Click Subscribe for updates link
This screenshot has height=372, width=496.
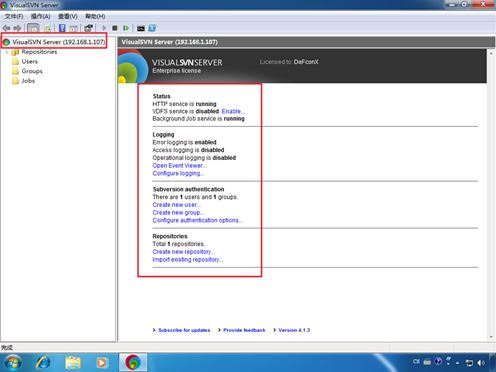184,330
